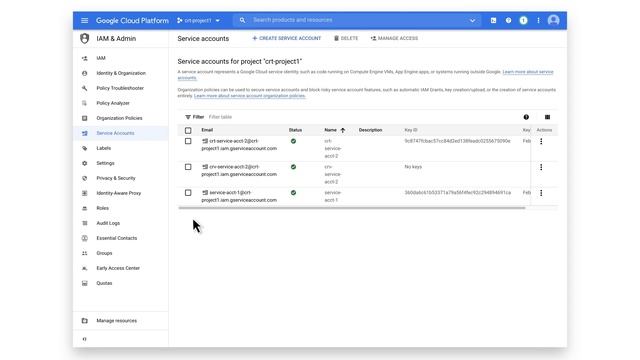Sort by Name column arrow
Image resolution: width=640 pixels, height=360 pixels.
[343, 130]
